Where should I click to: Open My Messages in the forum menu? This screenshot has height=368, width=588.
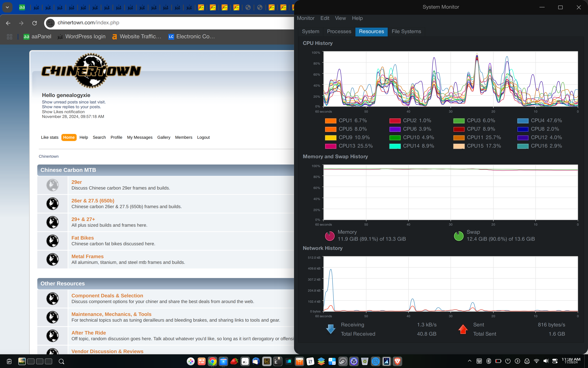tap(140, 137)
